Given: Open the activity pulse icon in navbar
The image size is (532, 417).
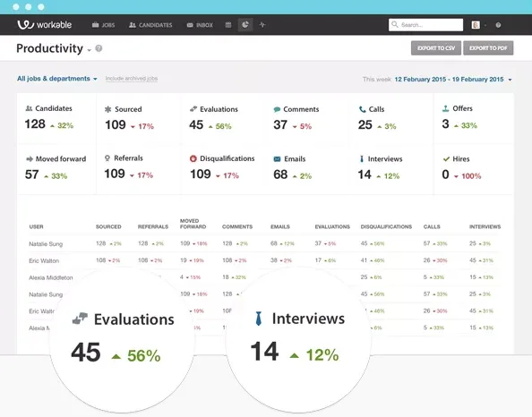Looking at the screenshot, I should point(262,25).
